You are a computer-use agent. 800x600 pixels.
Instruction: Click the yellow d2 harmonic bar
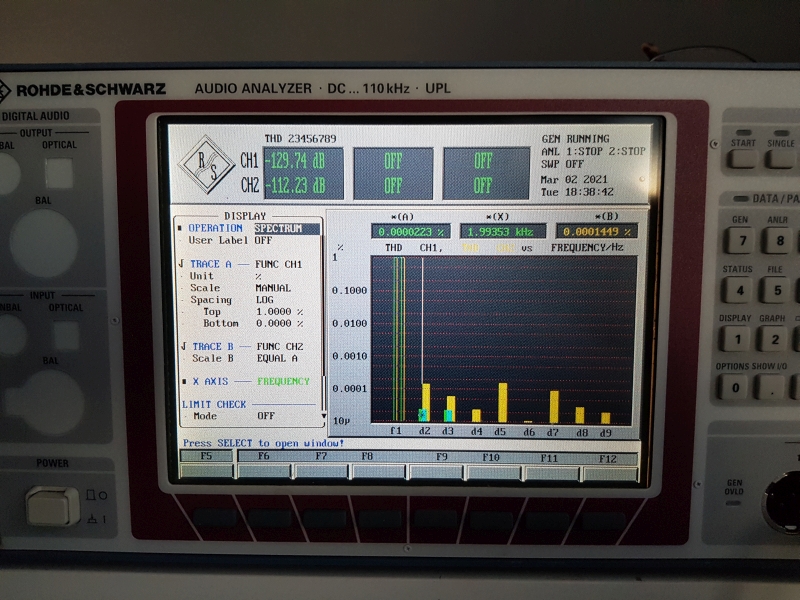tap(426, 403)
